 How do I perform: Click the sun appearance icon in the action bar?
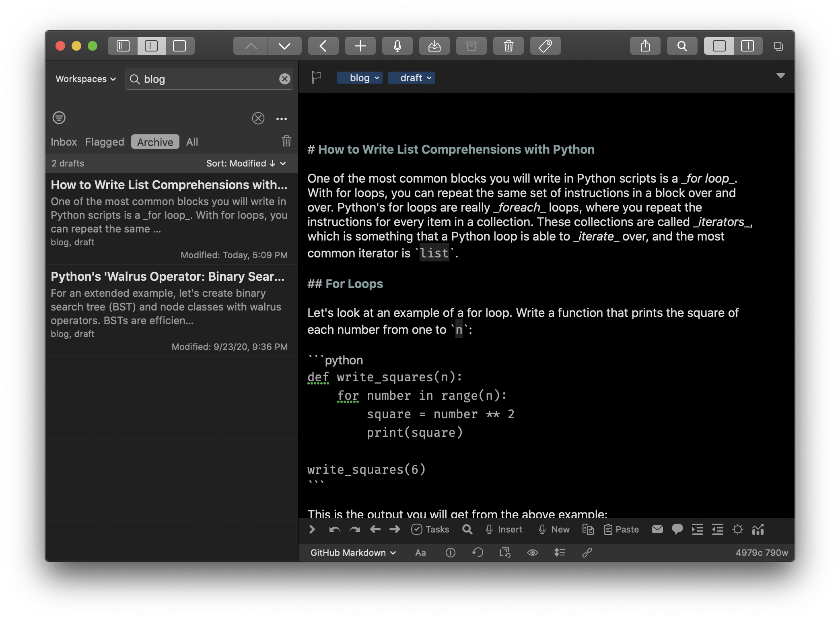click(x=737, y=529)
